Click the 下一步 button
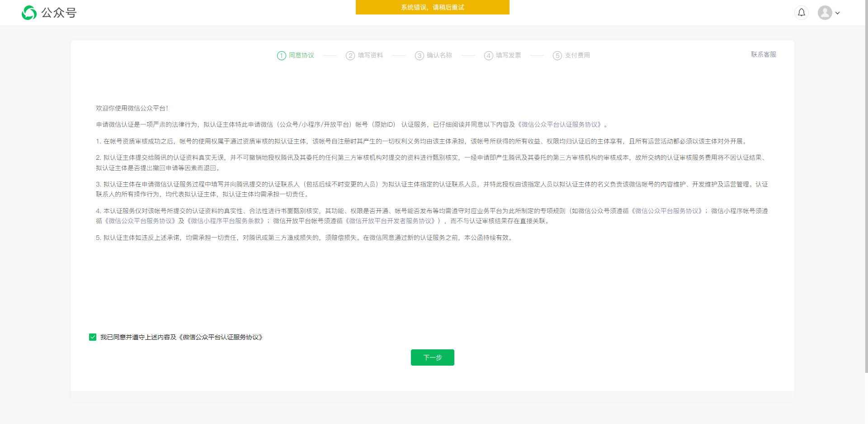Viewport: 868px width, 424px height. (433, 357)
